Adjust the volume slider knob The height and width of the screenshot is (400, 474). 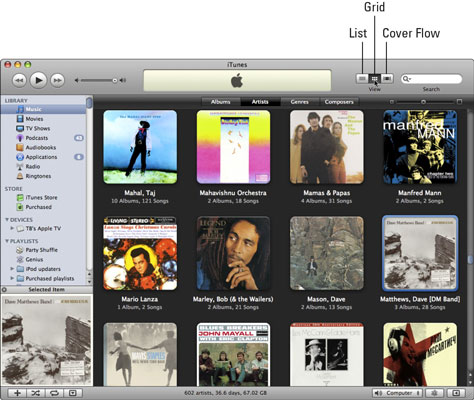(115, 80)
